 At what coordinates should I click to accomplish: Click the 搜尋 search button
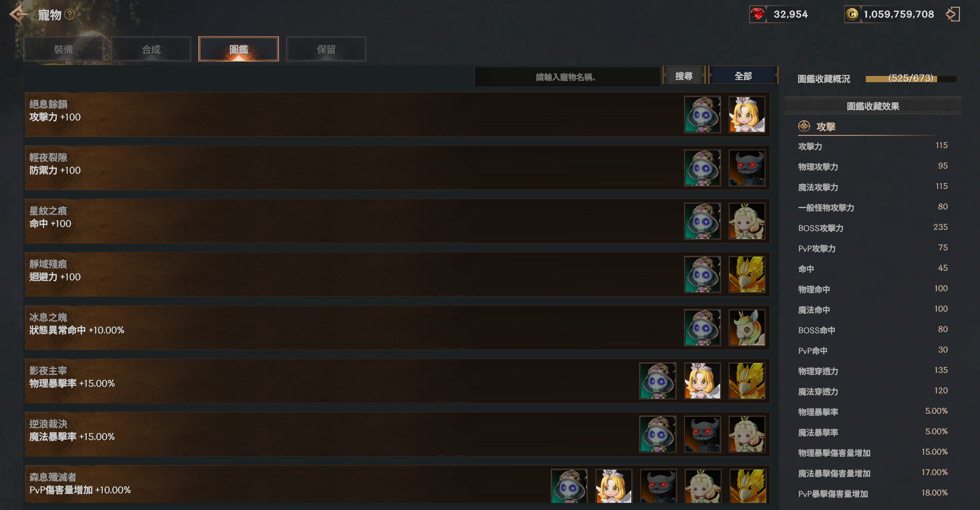684,76
